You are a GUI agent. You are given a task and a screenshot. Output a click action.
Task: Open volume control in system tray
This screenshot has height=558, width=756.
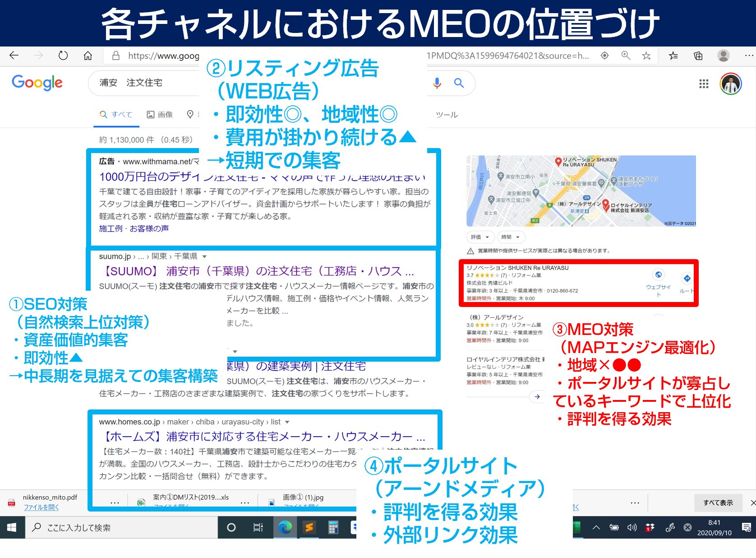point(632,527)
